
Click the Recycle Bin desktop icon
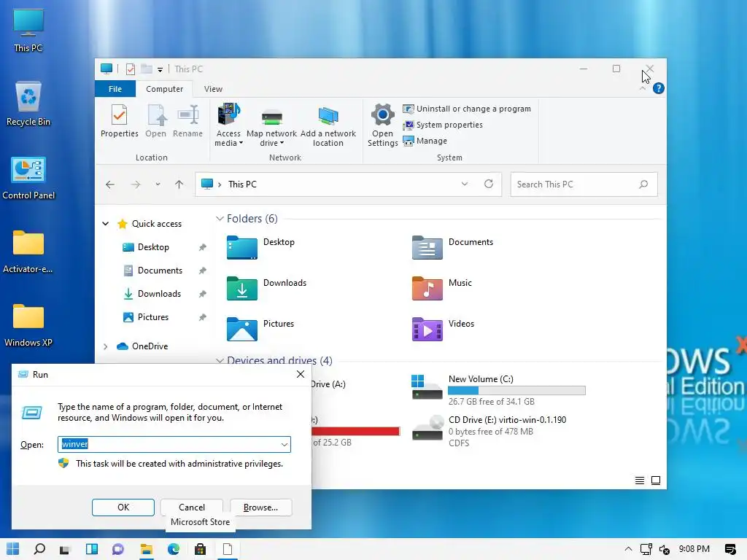pos(28,104)
